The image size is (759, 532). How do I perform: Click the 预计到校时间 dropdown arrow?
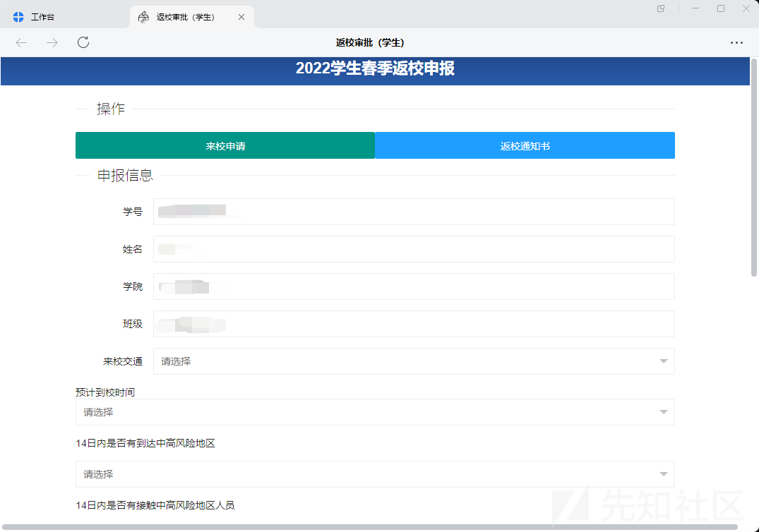664,412
